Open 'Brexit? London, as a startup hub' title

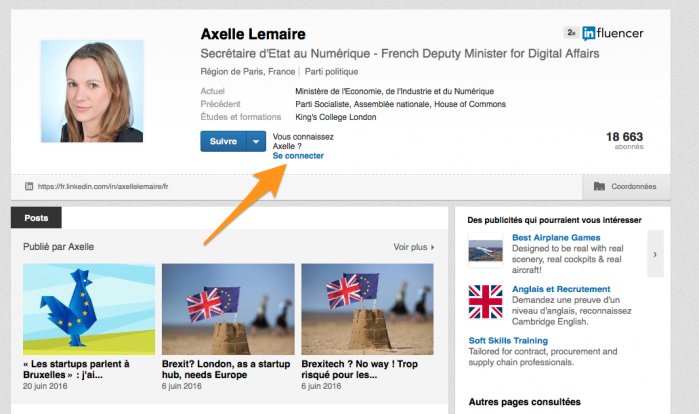pos(226,369)
